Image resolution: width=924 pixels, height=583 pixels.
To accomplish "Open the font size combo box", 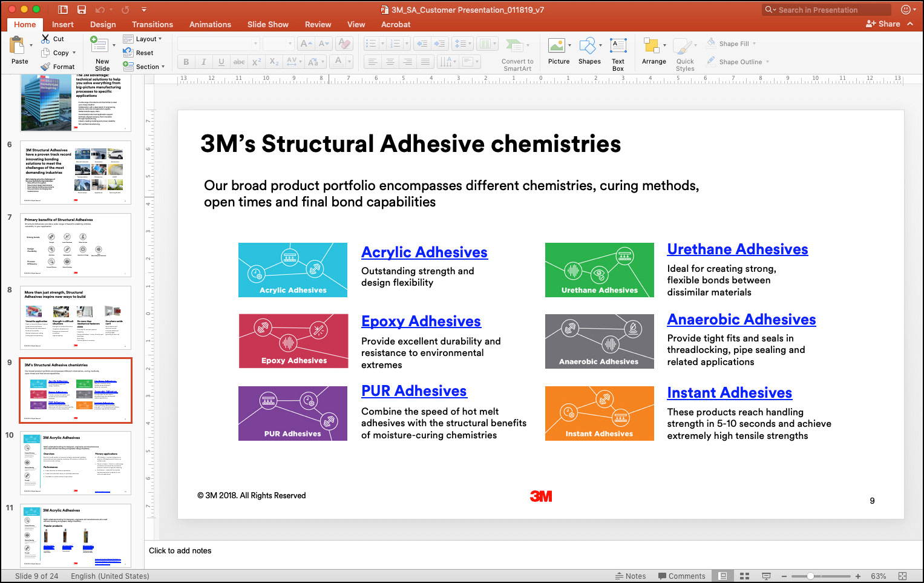I will [x=278, y=44].
